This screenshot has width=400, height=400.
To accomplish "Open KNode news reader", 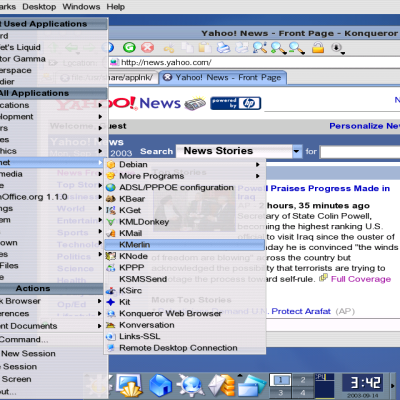I will (185, 256).
